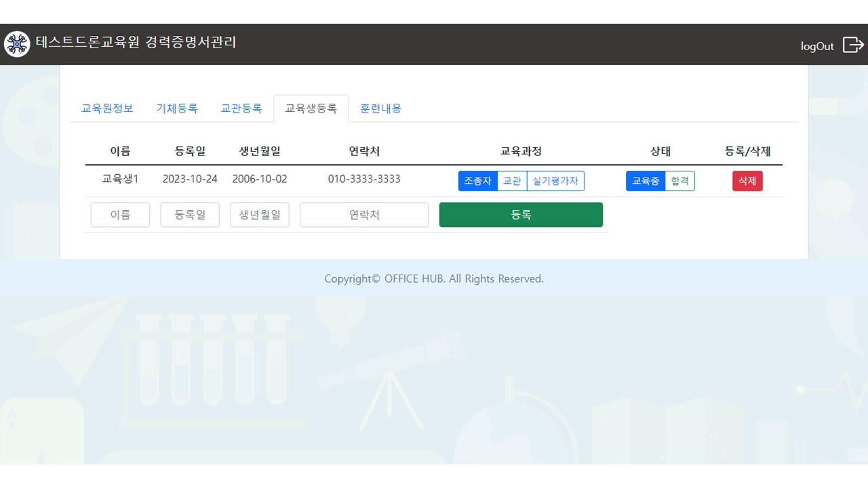This screenshot has width=868, height=488.
Task: Choose the 교관 course option
Action: 512,181
